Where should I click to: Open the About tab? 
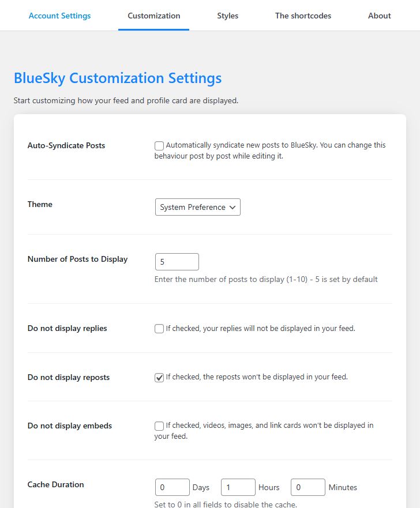coord(379,16)
